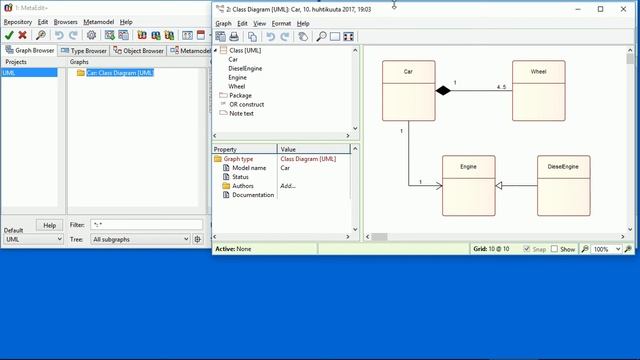This screenshot has width=640, height=360.
Task: Click the Filter input field
Action: coord(146,225)
